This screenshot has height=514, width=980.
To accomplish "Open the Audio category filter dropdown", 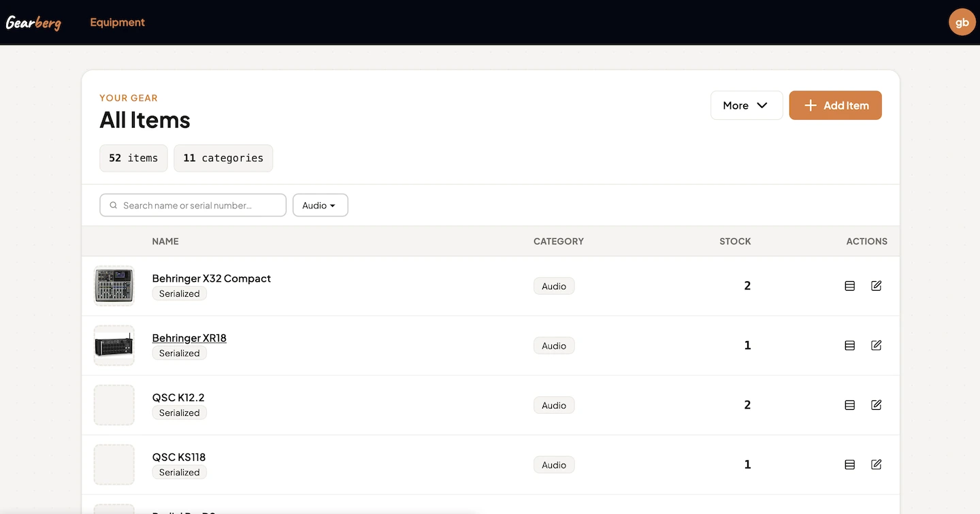I will pyautogui.click(x=320, y=206).
